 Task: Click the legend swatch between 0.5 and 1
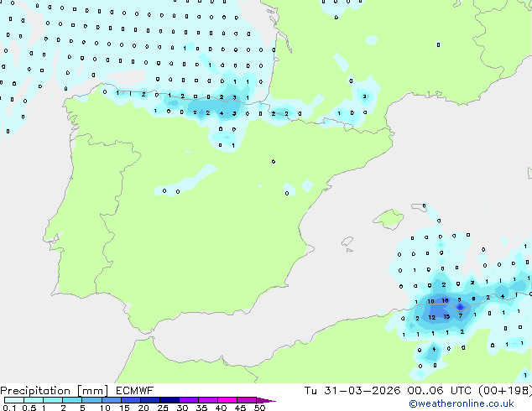34,400
